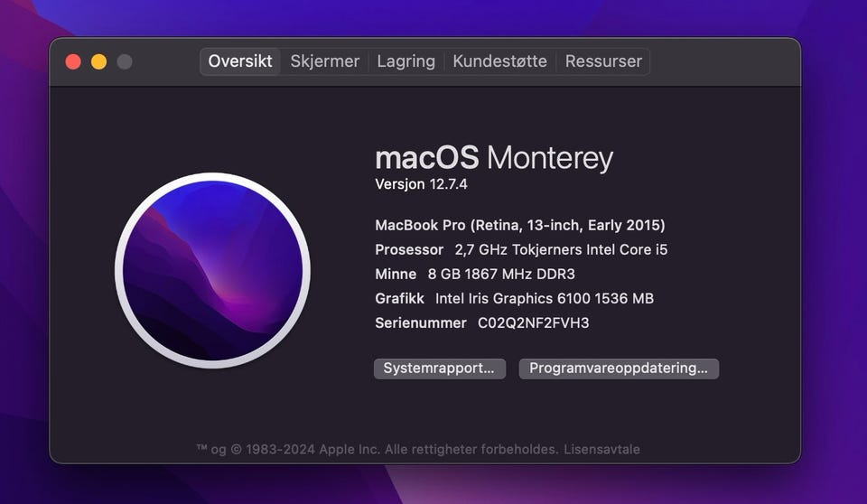Switch to the Oversikt tab
This screenshot has width=867, height=504.
pos(240,61)
